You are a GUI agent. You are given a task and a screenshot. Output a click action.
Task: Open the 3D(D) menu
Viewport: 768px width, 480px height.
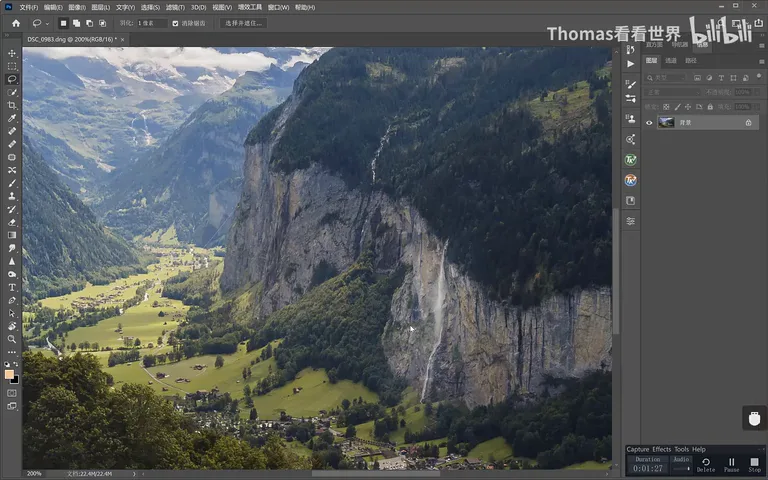coord(198,7)
